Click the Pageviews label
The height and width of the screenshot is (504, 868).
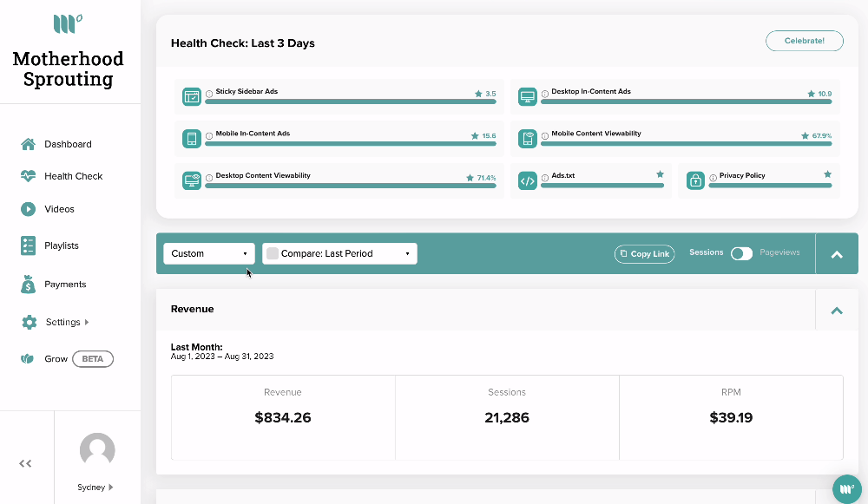point(779,252)
